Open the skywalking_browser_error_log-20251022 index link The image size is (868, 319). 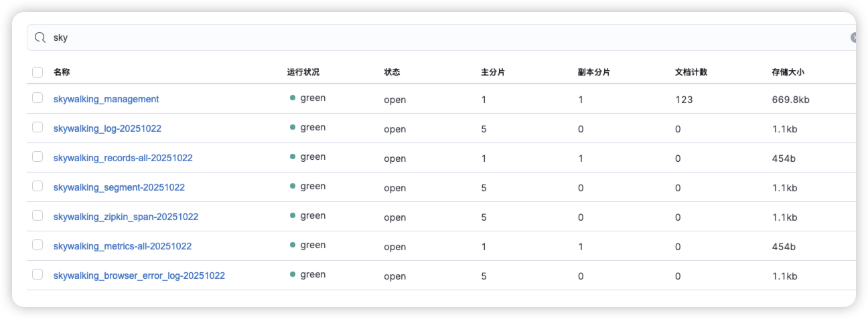139,276
